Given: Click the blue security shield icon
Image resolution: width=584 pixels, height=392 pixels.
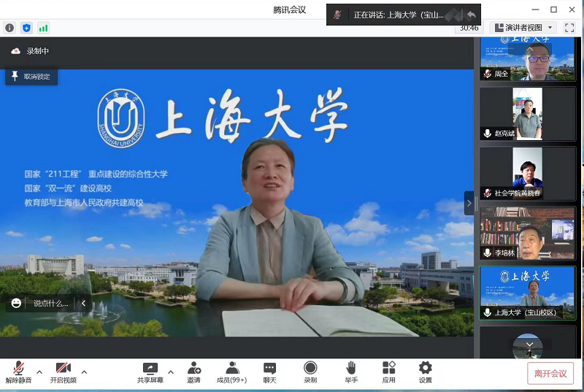Looking at the screenshot, I should pos(26,28).
